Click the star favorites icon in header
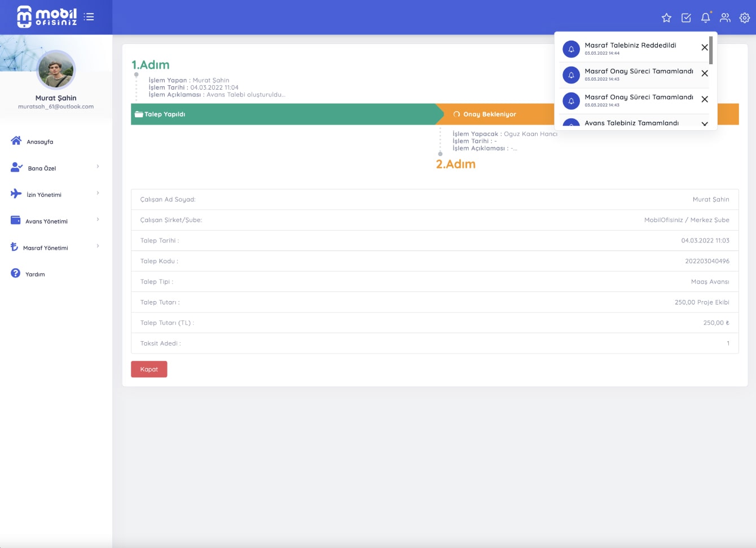The image size is (756, 548). (x=666, y=18)
